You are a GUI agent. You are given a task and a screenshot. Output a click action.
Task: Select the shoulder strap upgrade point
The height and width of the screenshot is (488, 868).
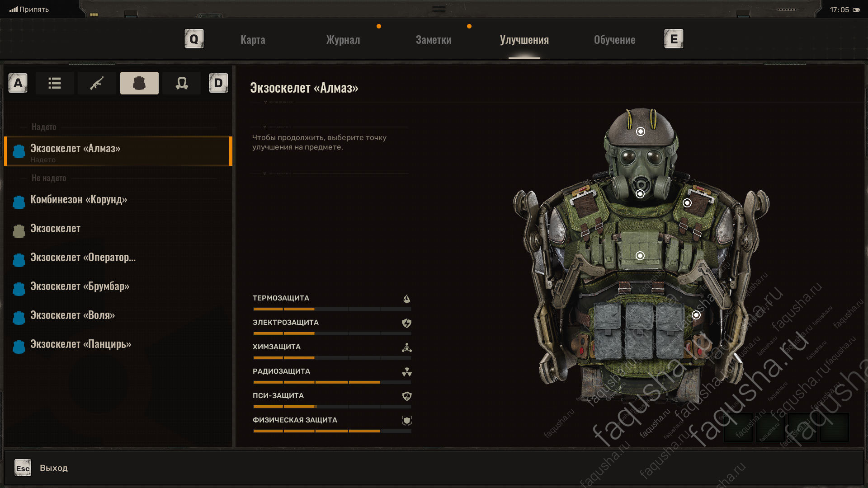687,203
